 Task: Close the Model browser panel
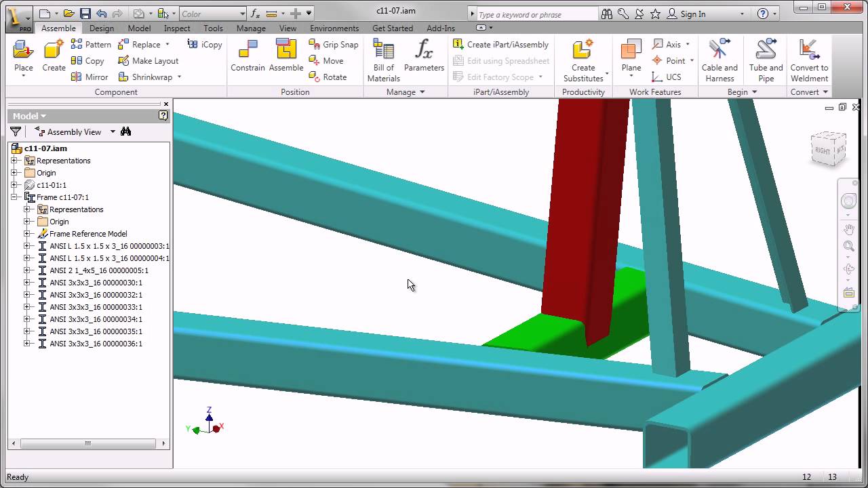[x=166, y=104]
